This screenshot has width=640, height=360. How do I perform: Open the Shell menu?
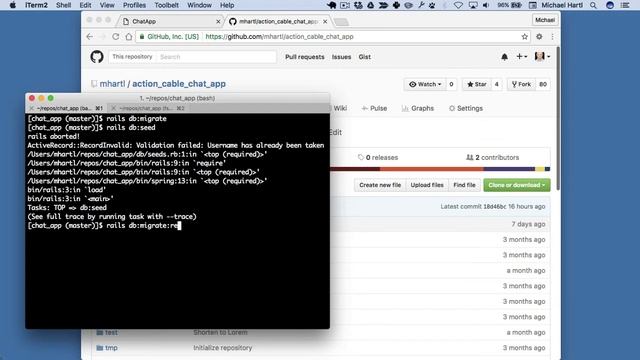tap(63, 5)
